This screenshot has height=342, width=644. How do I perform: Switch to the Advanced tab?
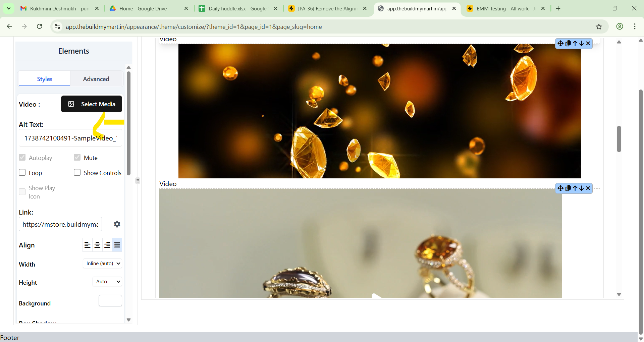click(x=96, y=79)
